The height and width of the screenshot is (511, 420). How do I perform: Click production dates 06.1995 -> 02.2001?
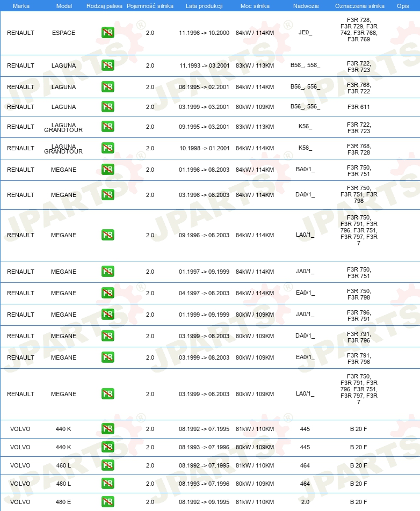click(x=204, y=87)
